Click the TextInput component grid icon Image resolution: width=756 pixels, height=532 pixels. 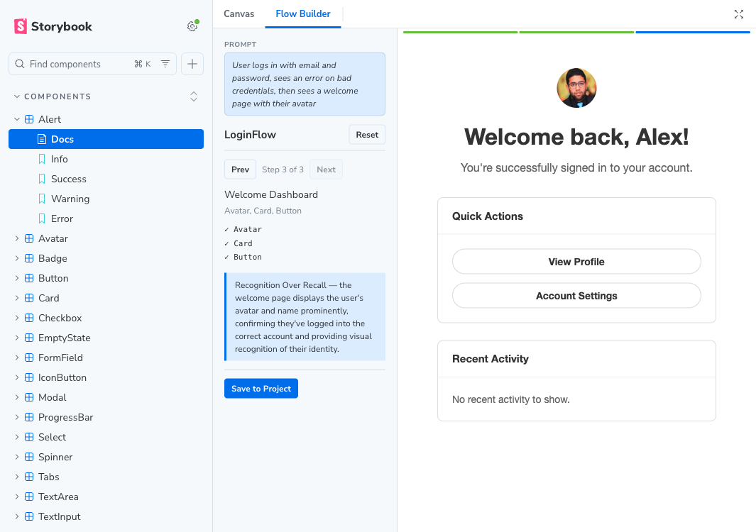[x=29, y=516]
